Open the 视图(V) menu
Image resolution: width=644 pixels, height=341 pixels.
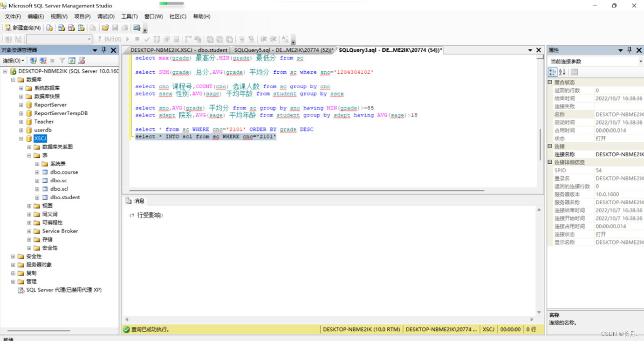tap(59, 16)
